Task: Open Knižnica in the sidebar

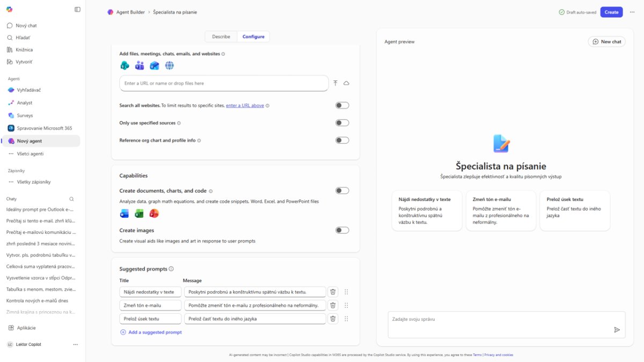Action: [24, 50]
